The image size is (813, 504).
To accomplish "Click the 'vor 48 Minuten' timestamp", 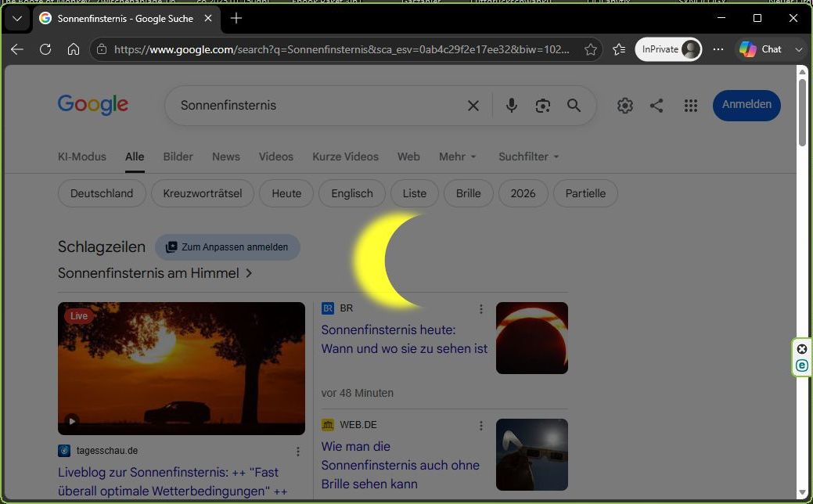I will (x=358, y=393).
